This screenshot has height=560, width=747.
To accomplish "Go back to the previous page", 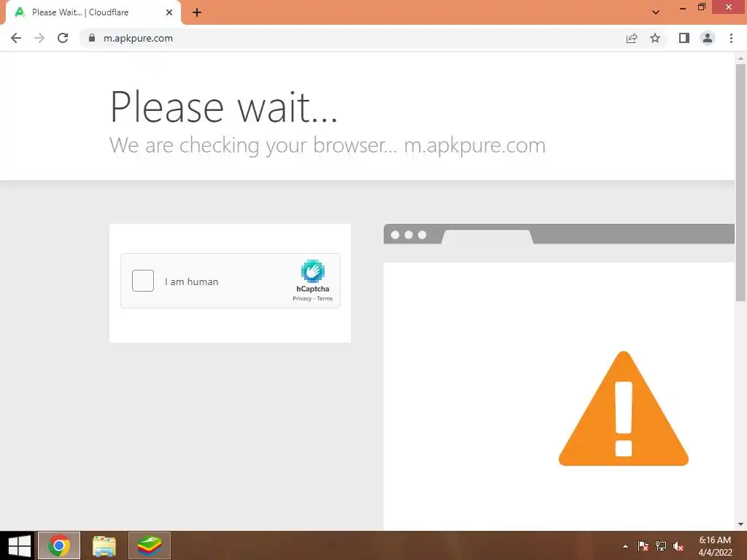I will coord(16,38).
